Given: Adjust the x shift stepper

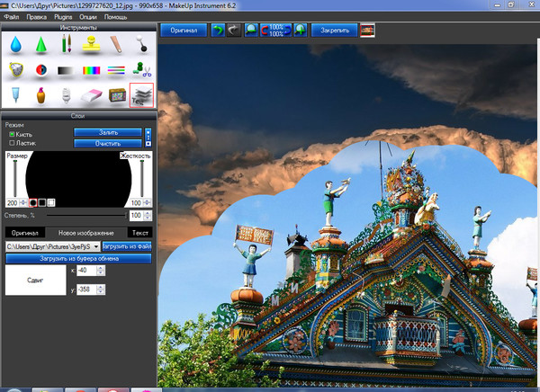Looking at the screenshot, I should click(x=100, y=271).
